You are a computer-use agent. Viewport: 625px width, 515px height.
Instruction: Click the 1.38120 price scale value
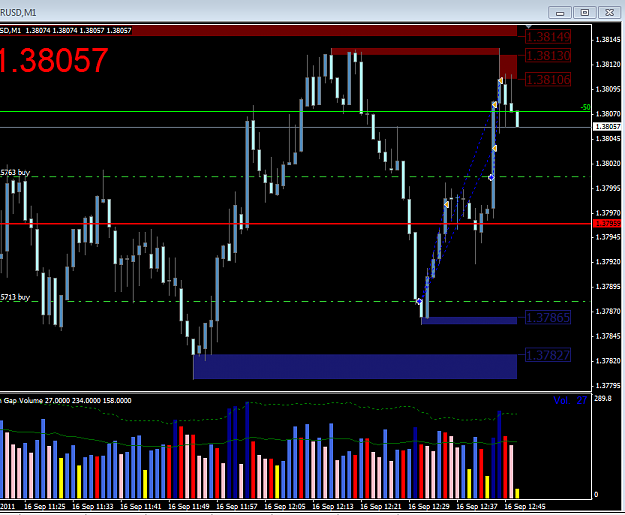(608, 64)
